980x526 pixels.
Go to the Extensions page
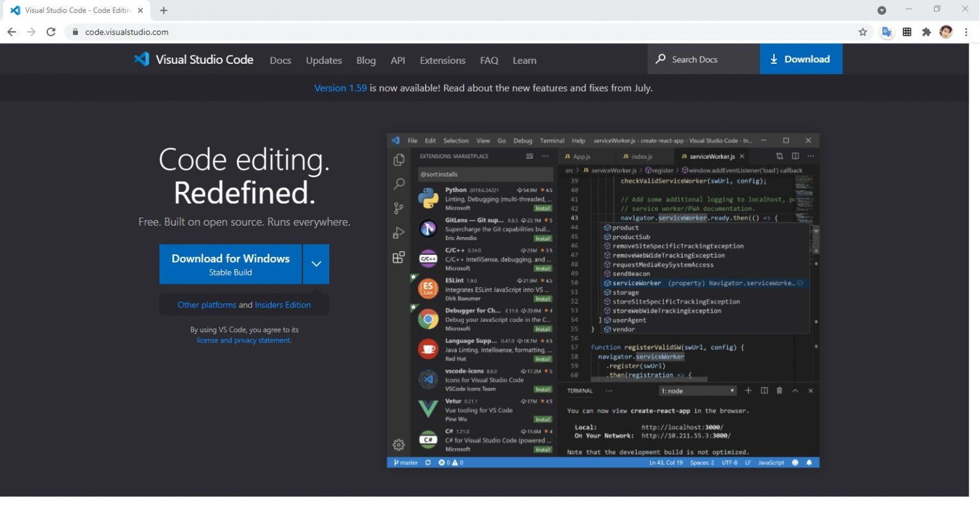point(442,61)
